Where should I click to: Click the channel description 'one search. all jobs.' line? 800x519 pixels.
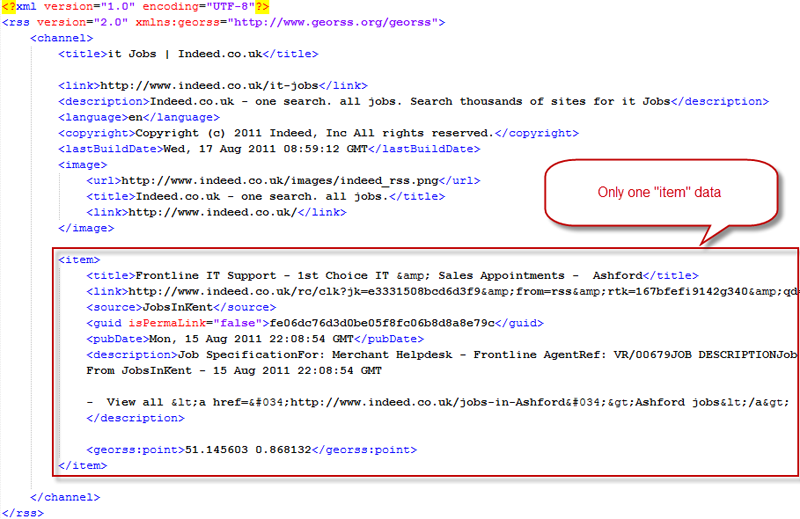click(x=413, y=102)
